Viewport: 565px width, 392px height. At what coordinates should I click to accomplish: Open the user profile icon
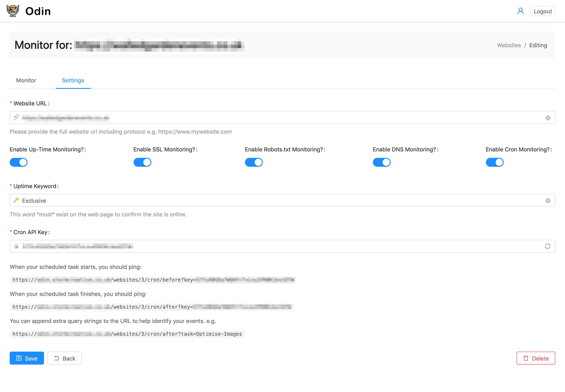(x=520, y=11)
